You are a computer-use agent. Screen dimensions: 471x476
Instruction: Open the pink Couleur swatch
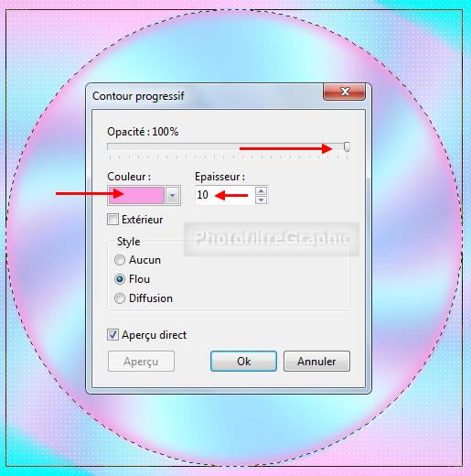tap(136, 195)
